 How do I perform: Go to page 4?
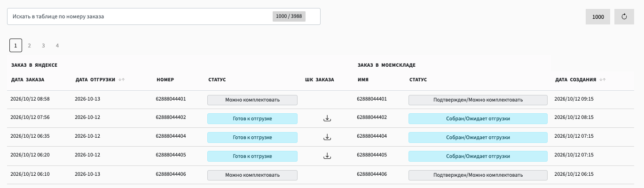click(57, 46)
